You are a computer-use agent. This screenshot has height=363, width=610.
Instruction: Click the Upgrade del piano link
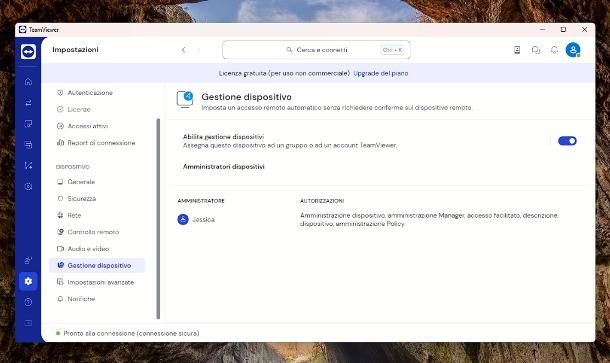(x=380, y=73)
